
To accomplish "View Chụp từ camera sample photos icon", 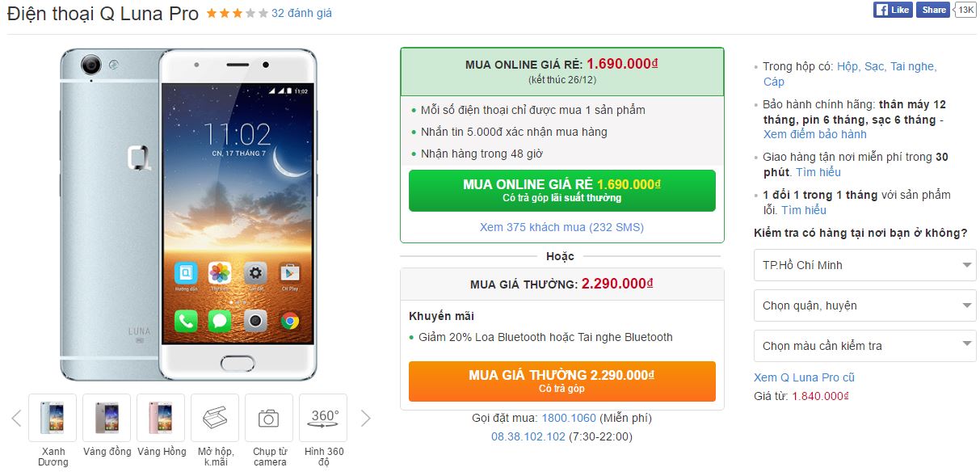I will pyautogui.click(x=269, y=418).
